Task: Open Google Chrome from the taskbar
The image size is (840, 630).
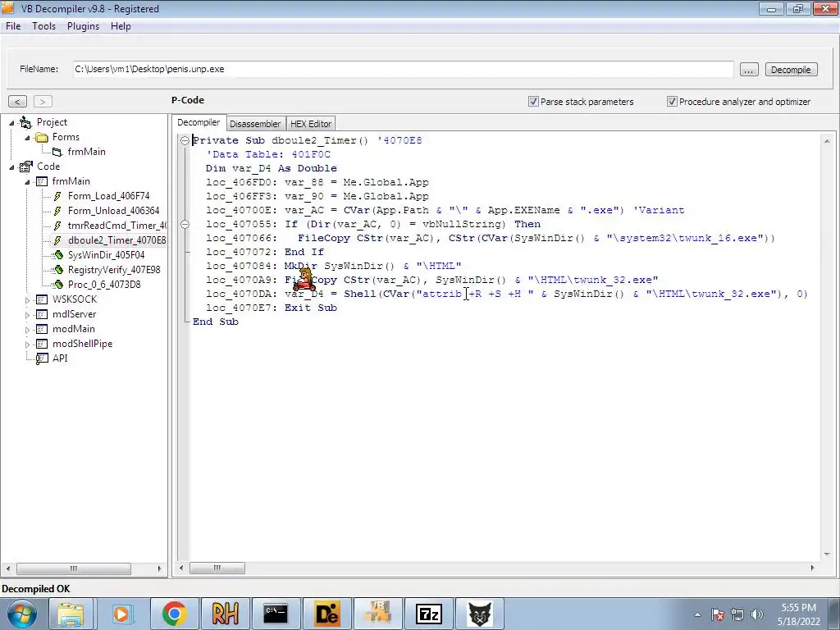Action: click(174, 614)
